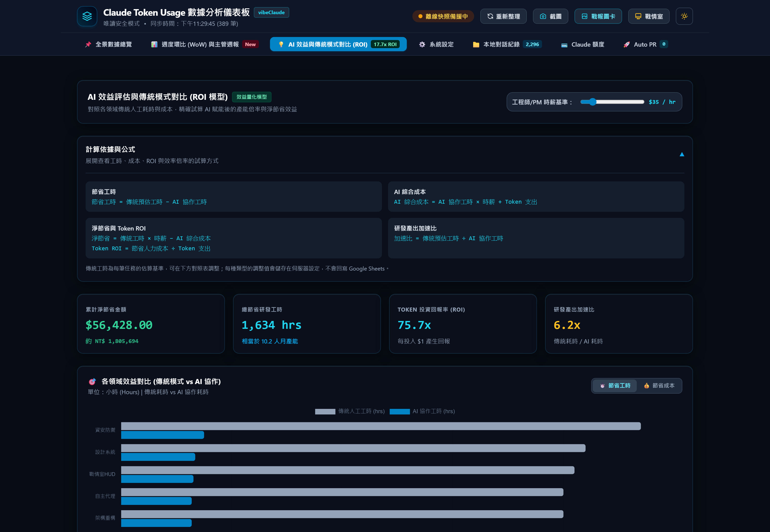Image resolution: width=770 pixels, height=532 pixels.
Task: Adjust the 工程師/PM 時薪基準 slider handle
Action: click(x=592, y=102)
